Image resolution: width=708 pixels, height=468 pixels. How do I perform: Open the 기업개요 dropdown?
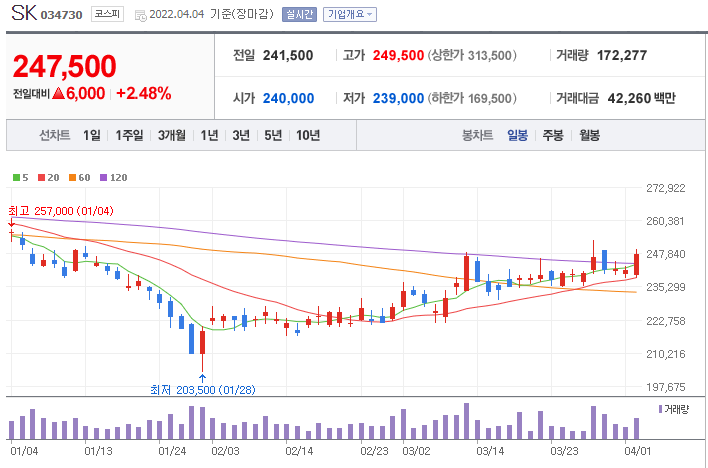(x=349, y=14)
